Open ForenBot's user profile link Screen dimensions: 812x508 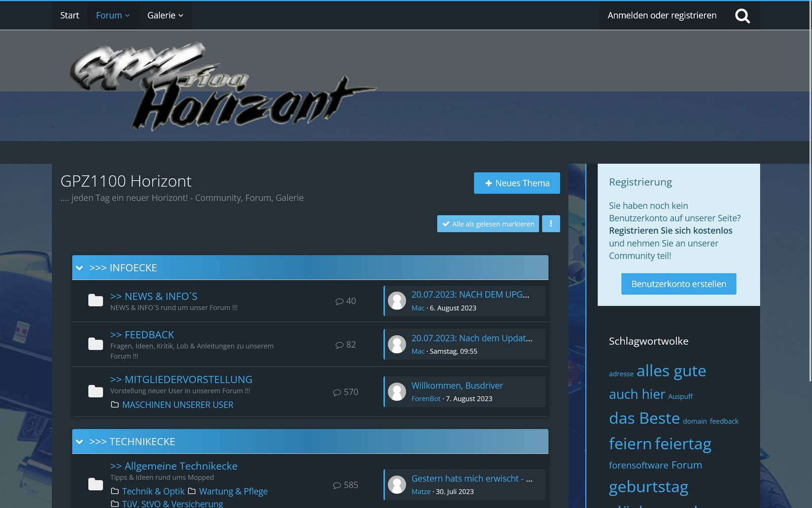tap(426, 399)
